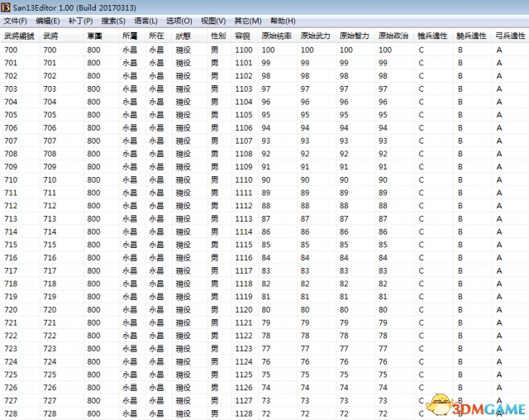This screenshot has height=420, width=529.
Task: Open the 其它(M) menu
Action: (247, 21)
